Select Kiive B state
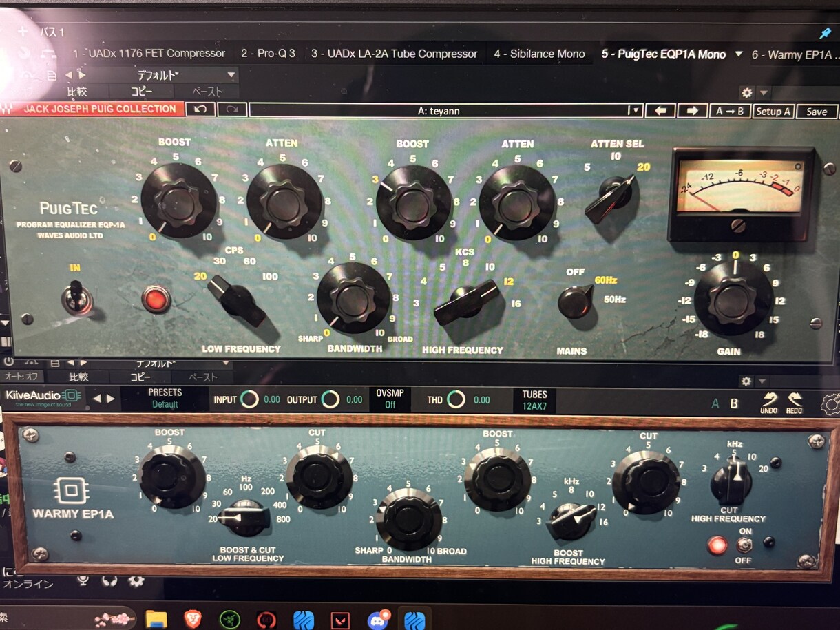Image resolution: width=840 pixels, height=630 pixels. pos(734,403)
